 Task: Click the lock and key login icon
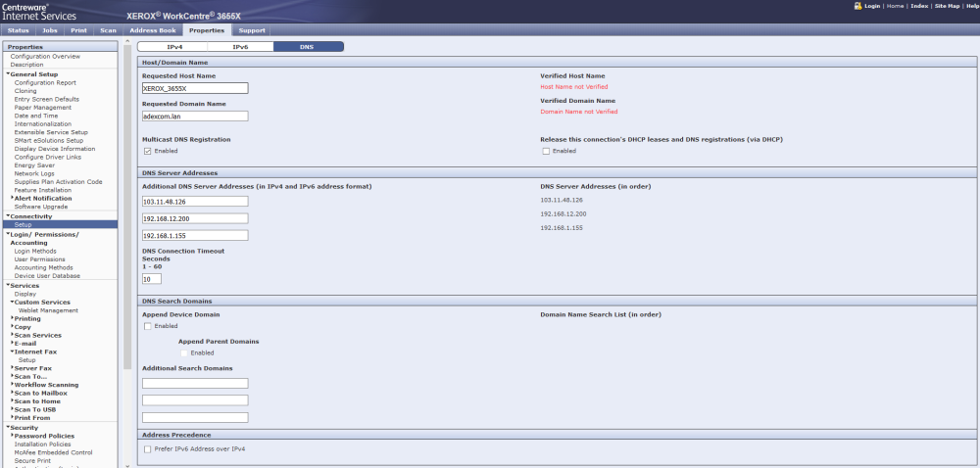point(857,6)
